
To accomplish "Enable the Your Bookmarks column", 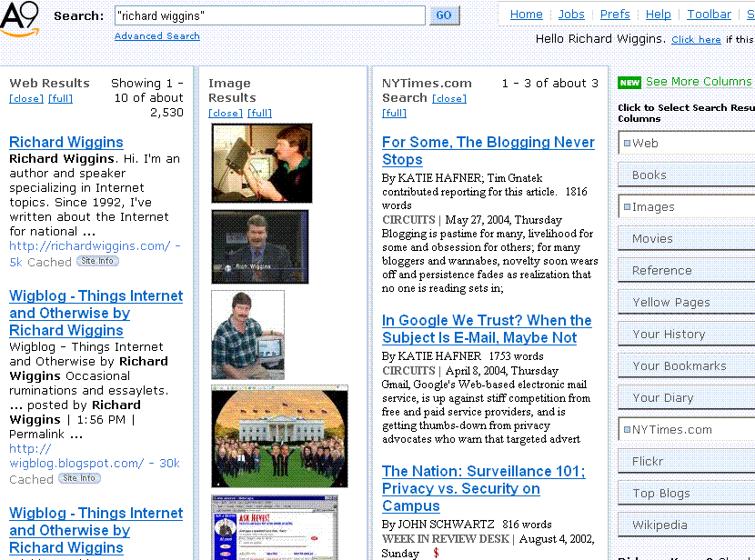I will click(x=687, y=365).
